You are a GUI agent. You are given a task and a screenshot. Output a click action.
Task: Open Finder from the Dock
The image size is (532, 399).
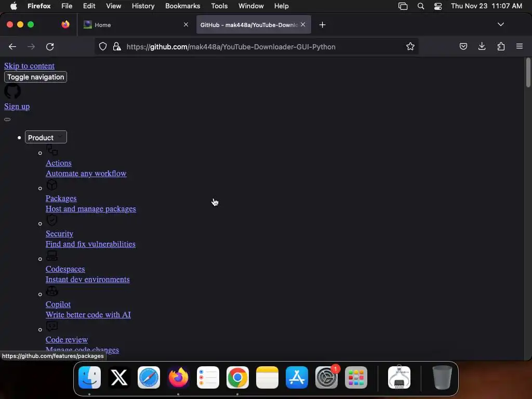coord(89,377)
